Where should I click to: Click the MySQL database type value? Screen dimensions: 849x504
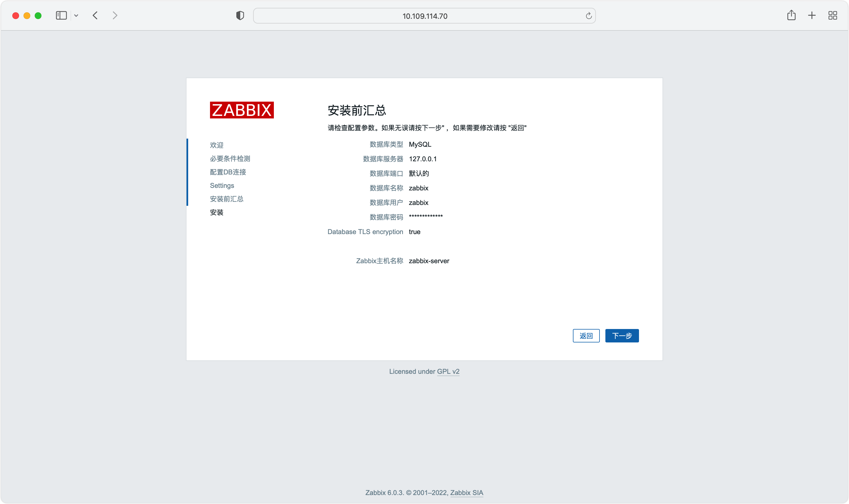click(420, 144)
